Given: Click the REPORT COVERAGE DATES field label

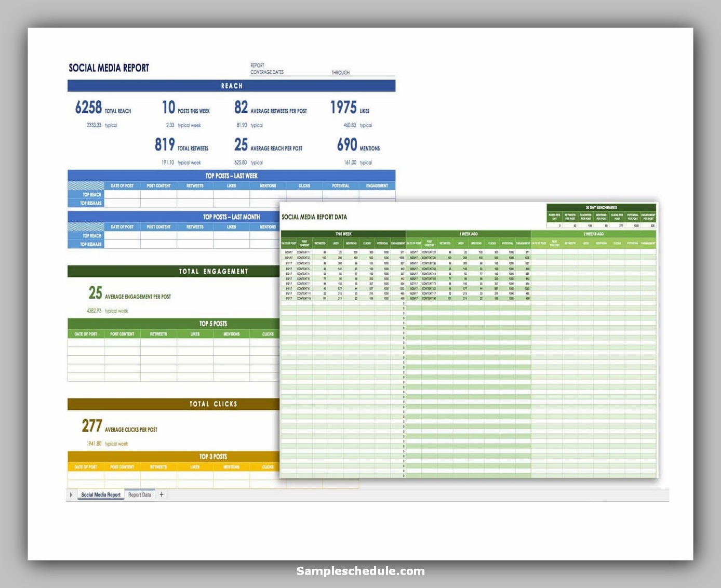Looking at the screenshot, I should click(267, 69).
